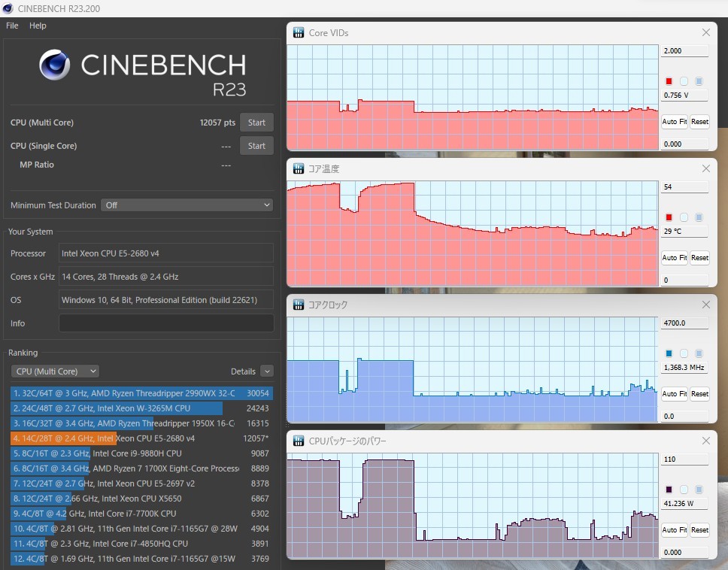Click Reset in the コア温度 window
Screen dimensions: 728x570
point(699,258)
